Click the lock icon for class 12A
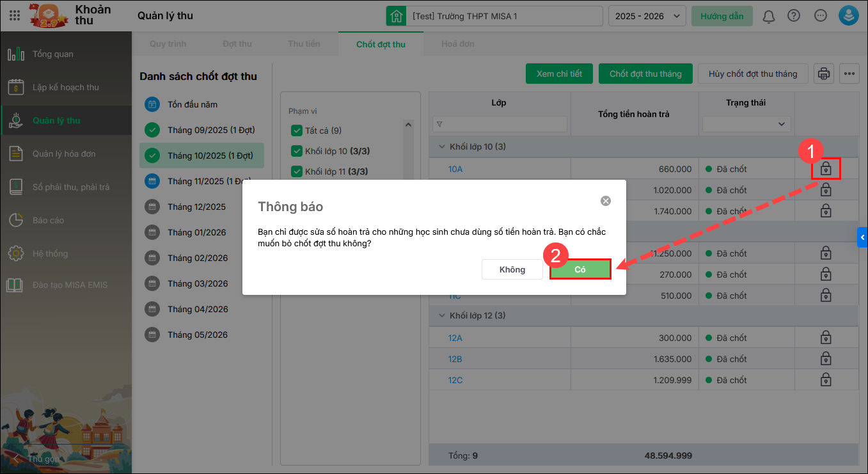This screenshot has width=868, height=474. [826, 338]
